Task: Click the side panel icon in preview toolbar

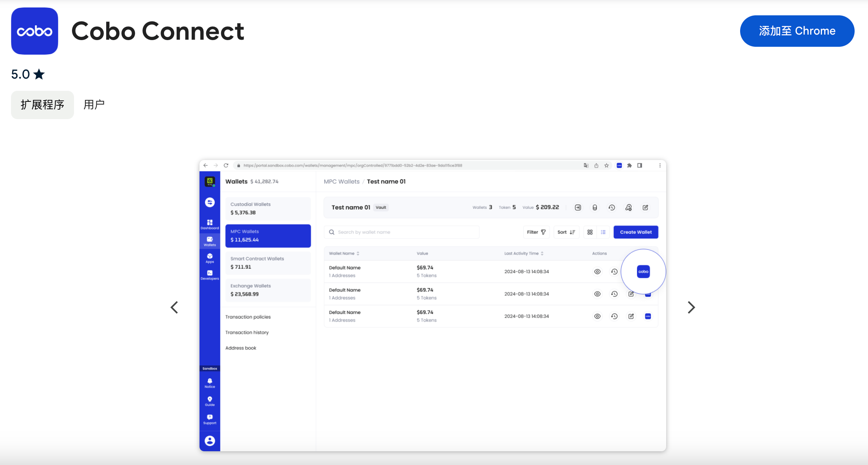Action: [x=640, y=165]
